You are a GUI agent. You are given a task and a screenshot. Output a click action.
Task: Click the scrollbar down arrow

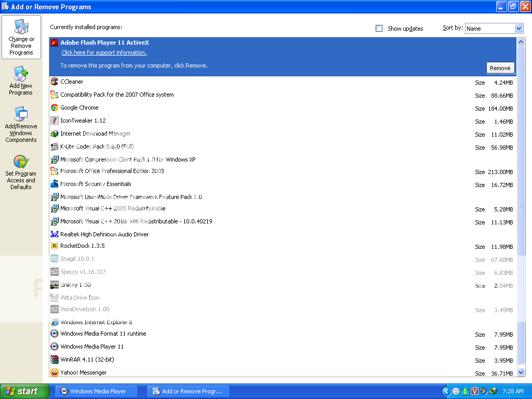[x=521, y=373]
